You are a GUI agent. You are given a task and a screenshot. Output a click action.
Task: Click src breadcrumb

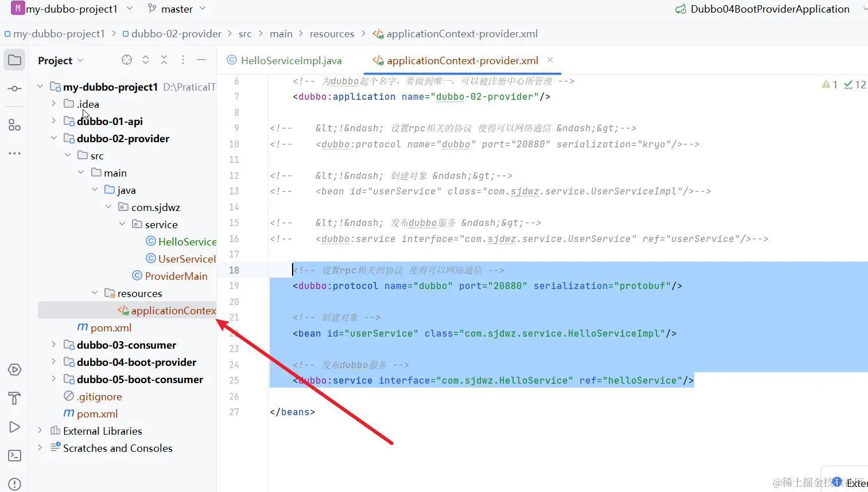245,34
